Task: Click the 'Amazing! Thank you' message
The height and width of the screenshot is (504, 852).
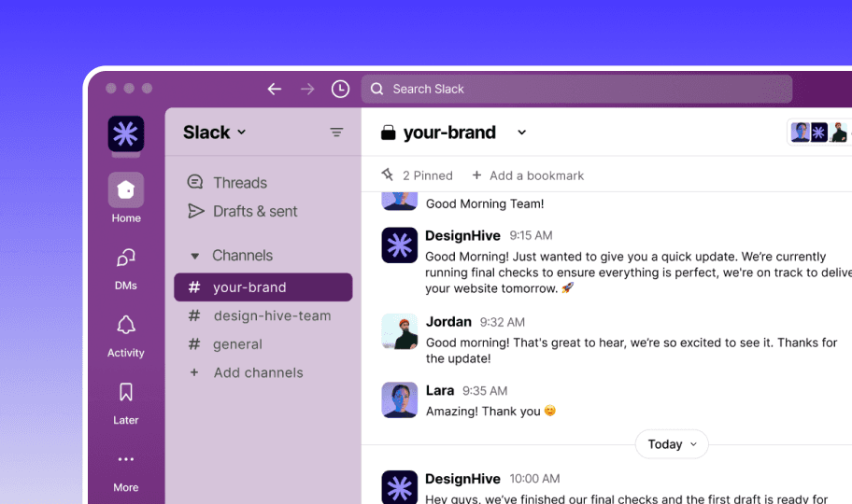Action: 490,411
